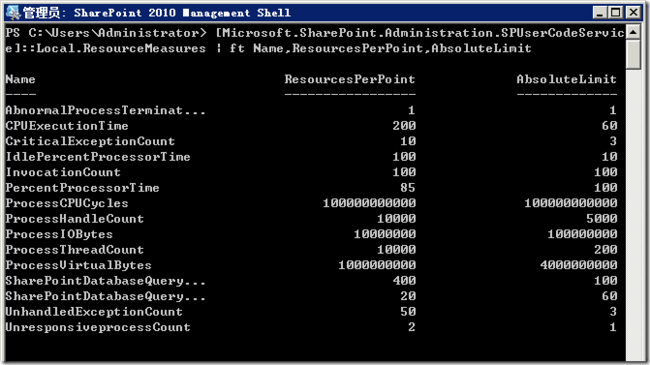Image resolution: width=650 pixels, height=365 pixels.
Task: Close the SharePoint 2010 Management Shell window
Action: (633, 12)
